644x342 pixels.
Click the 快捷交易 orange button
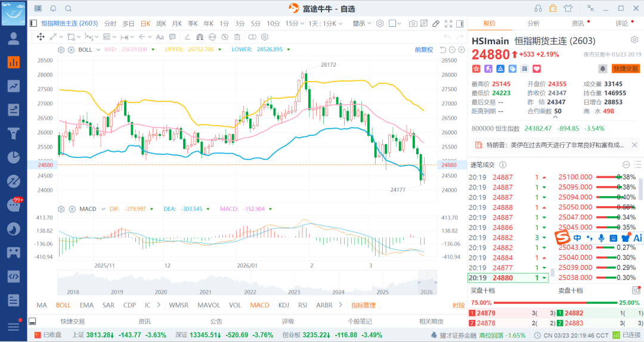[x=626, y=69]
